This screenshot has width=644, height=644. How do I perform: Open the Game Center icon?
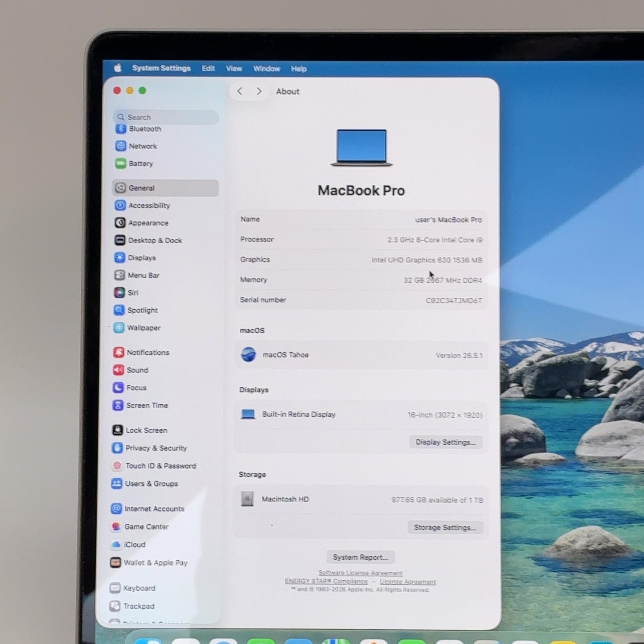point(116,527)
